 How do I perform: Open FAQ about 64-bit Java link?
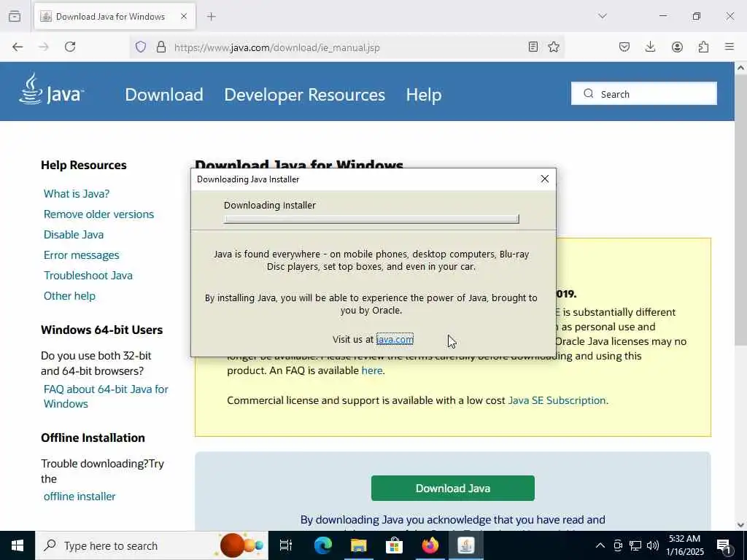[106, 396]
